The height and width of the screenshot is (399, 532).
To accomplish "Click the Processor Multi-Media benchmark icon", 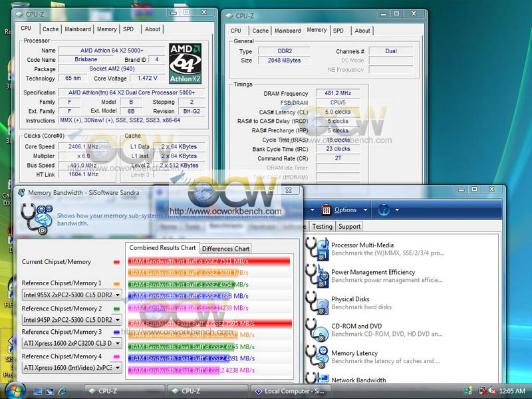I will pos(317,249).
